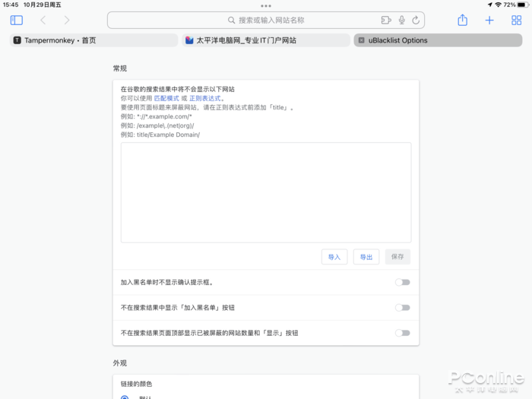Toggle 加入黑名单时不显示确认提示框 switch
Viewport: 532px width, 399px height.
pos(403,282)
